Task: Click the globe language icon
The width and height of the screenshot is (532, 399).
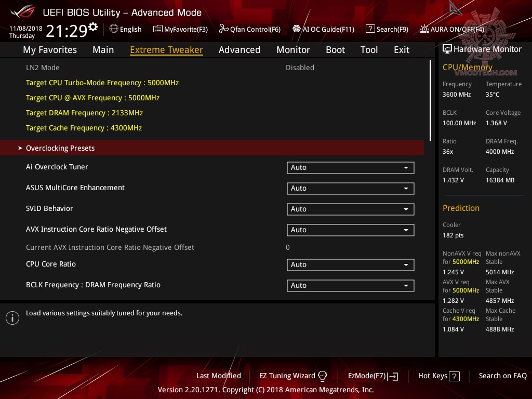Action: click(x=114, y=29)
